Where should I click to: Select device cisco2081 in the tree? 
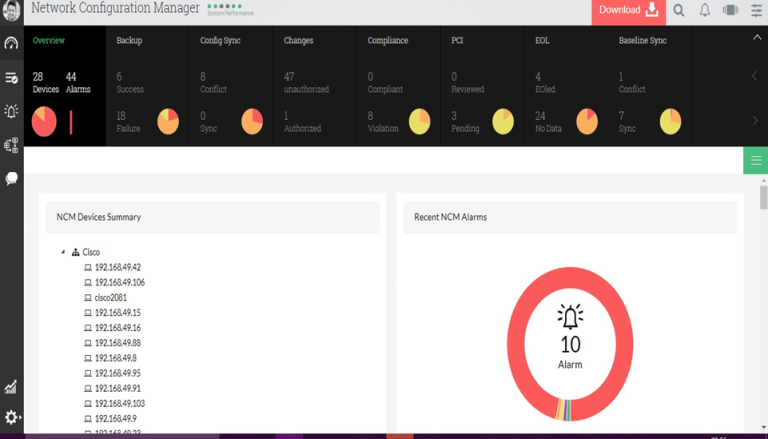pos(111,298)
